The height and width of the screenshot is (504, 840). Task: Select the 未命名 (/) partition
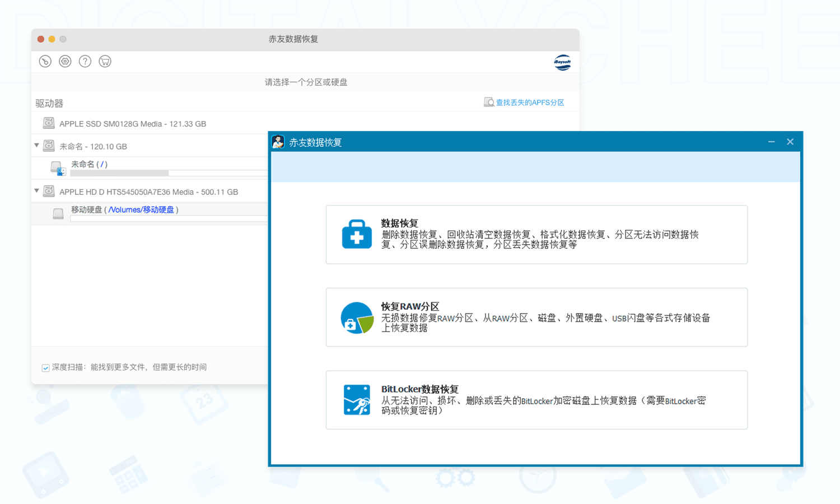[x=89, y=164]
